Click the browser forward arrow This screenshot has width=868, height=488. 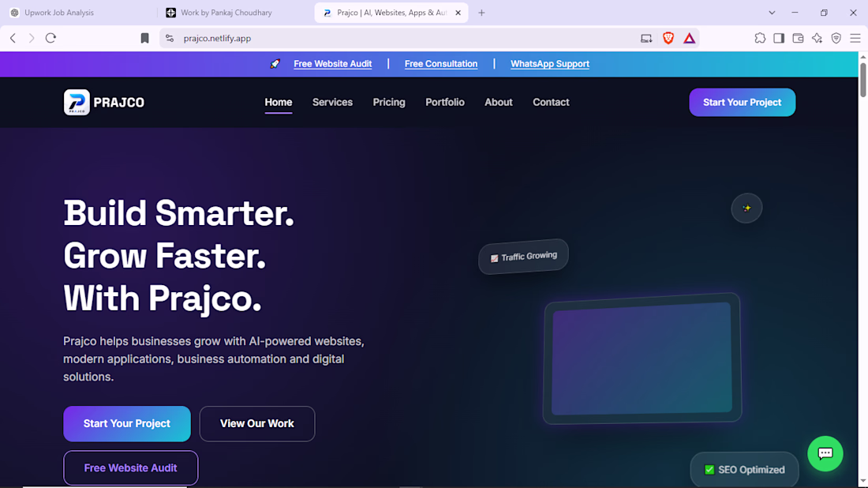click(32, 38)
